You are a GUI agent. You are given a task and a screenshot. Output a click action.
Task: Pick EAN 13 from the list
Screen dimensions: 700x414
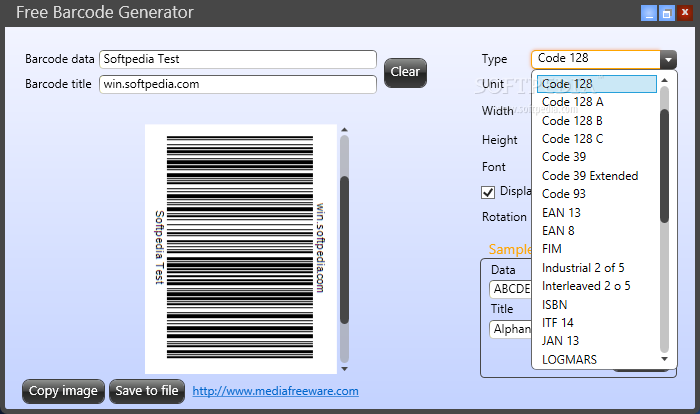click(597, 213)
